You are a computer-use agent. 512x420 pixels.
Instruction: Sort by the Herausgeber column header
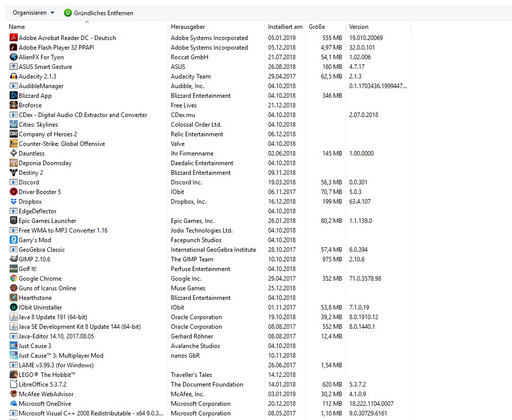pos(188,27)
